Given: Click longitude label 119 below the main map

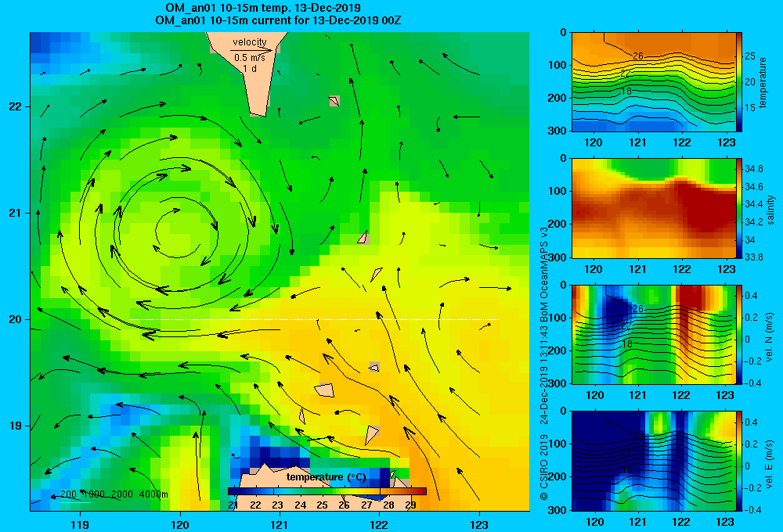Looking at the screenshot, I should click(x=80, y=524).
